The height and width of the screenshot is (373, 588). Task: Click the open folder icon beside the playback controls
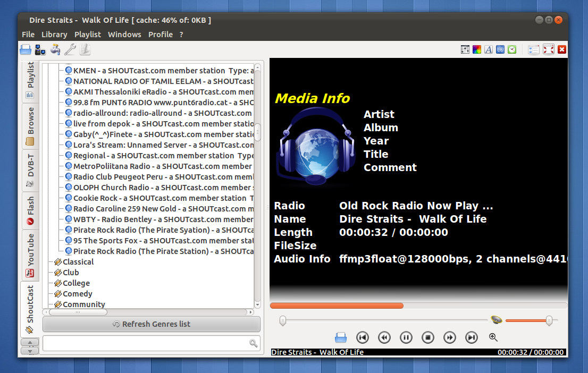340,337
